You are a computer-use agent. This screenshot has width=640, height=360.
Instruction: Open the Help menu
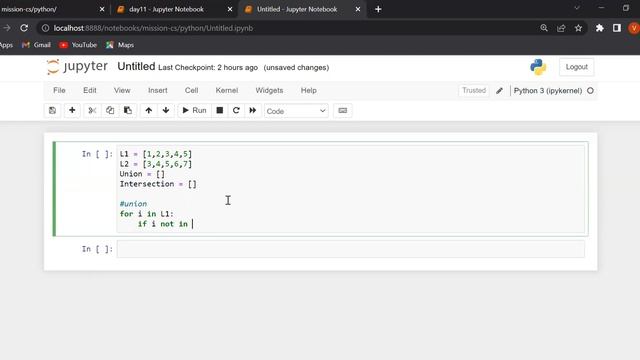(309, 91)
